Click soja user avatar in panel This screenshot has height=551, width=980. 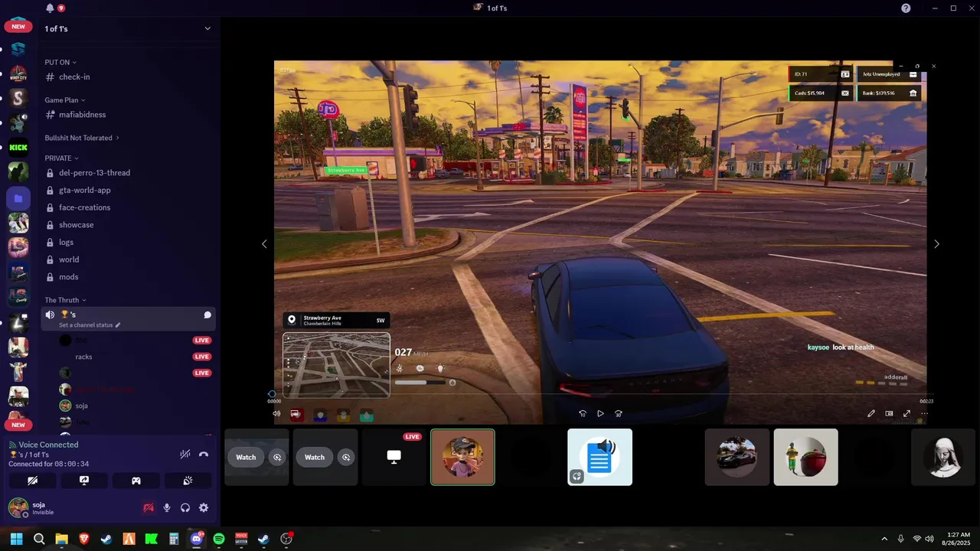(18, 507)
